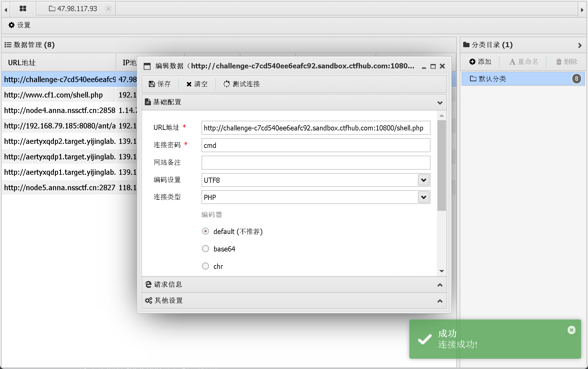The width and height of the screenshot is (588, 369).
Task: Click the Clear (清空) X icon
Action: [x=189, y=84]
